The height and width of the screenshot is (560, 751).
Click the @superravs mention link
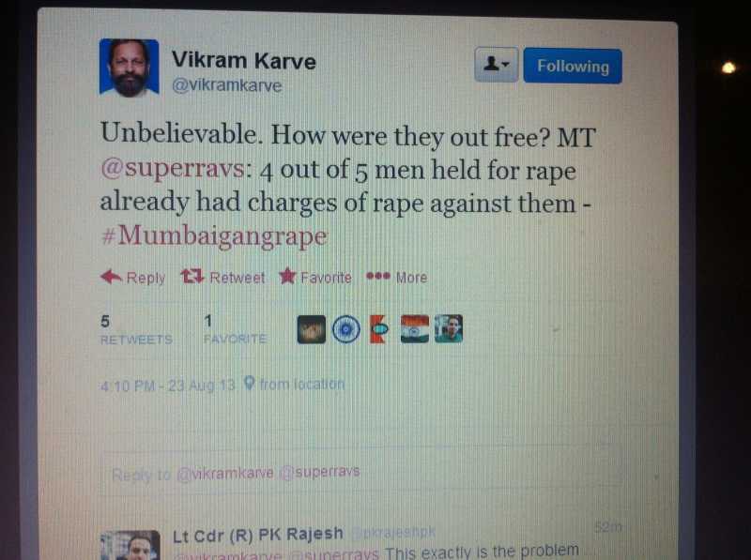173,169
